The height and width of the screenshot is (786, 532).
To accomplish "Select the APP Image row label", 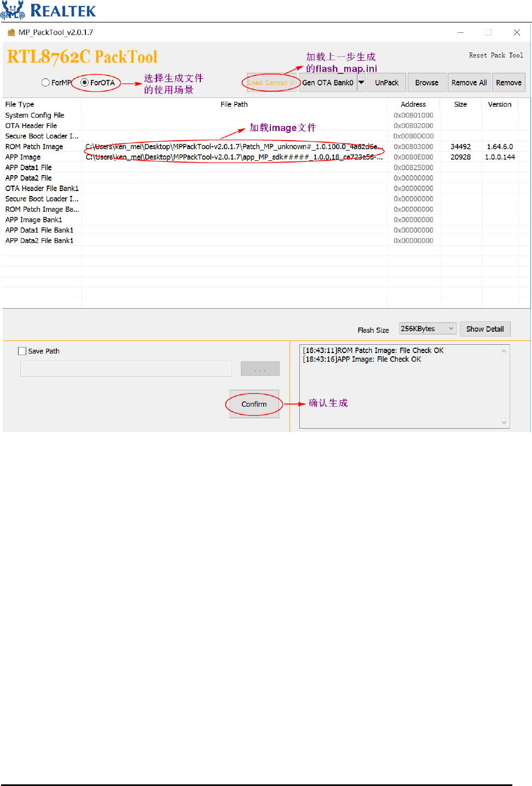I will click(23, 157).
